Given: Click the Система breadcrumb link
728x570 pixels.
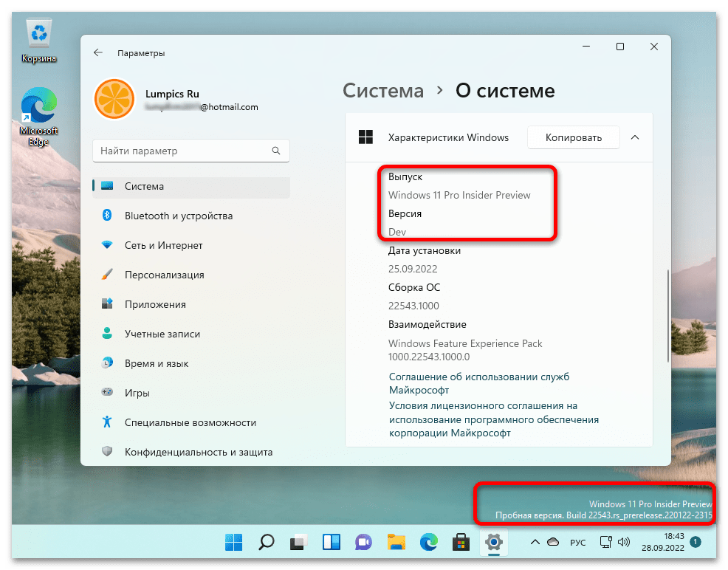Looking at the screenshot, I should coord(383,91).
